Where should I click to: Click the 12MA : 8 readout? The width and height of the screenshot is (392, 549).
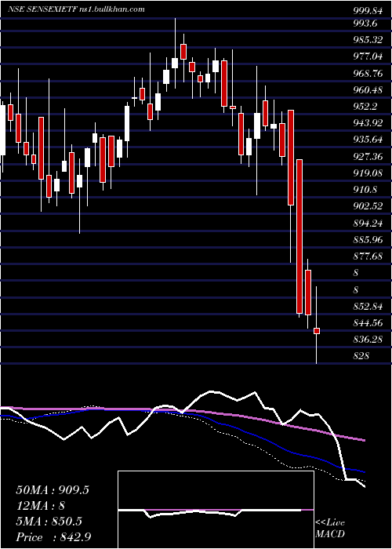click(x=41, y=506)
